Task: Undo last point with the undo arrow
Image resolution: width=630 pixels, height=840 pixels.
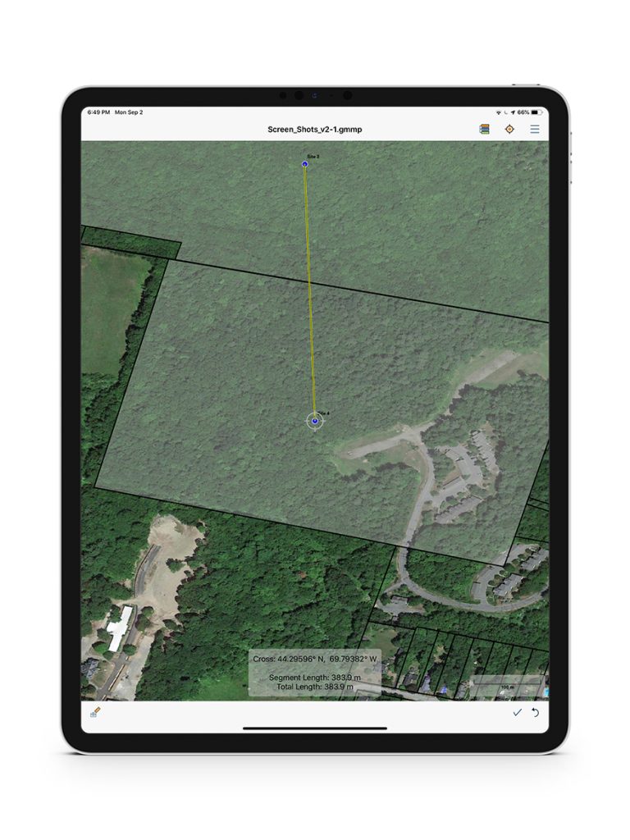Action: [536, 712]
